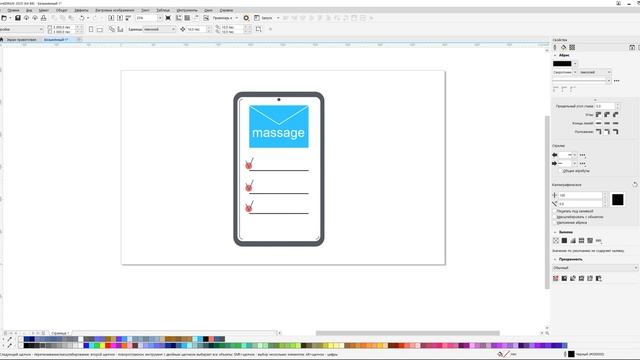640x360 pixels.
Task: Click the gear Options icon in the toolbar
Action: pos(246,18)
